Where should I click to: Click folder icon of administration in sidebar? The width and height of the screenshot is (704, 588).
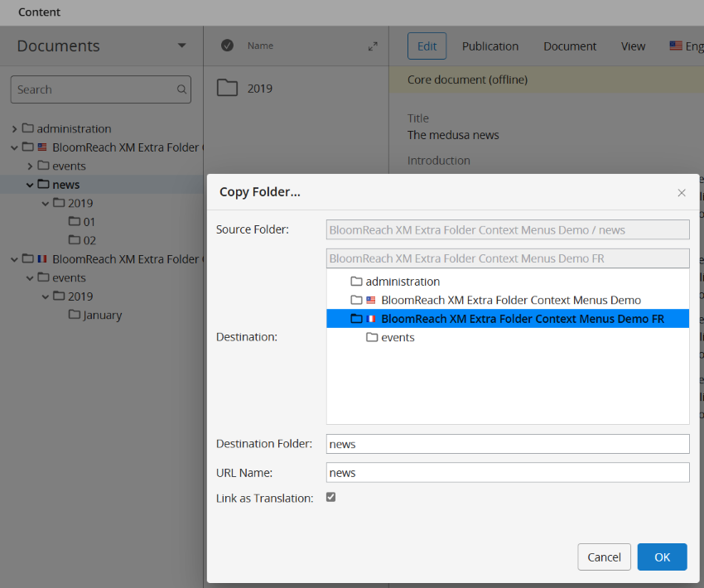[28, 128]
